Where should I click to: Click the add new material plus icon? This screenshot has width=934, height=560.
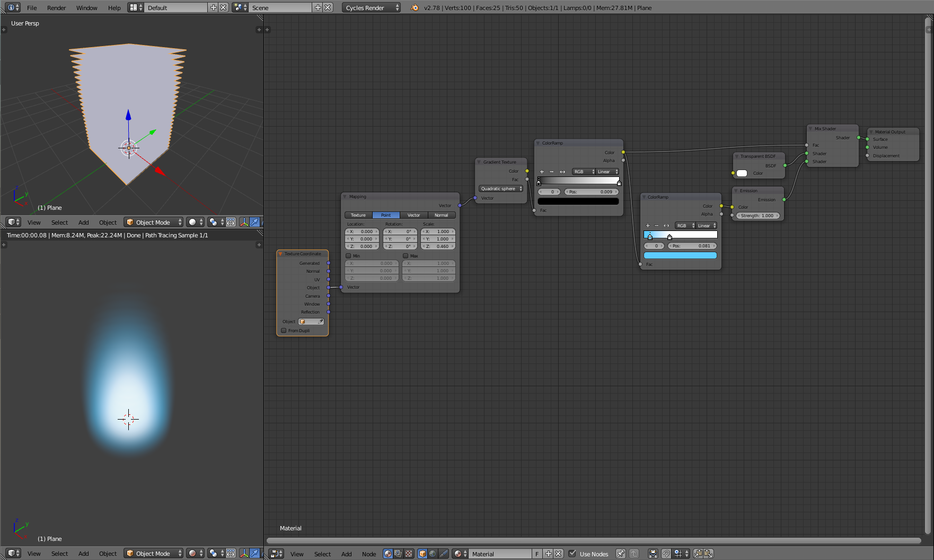(549, 554)
